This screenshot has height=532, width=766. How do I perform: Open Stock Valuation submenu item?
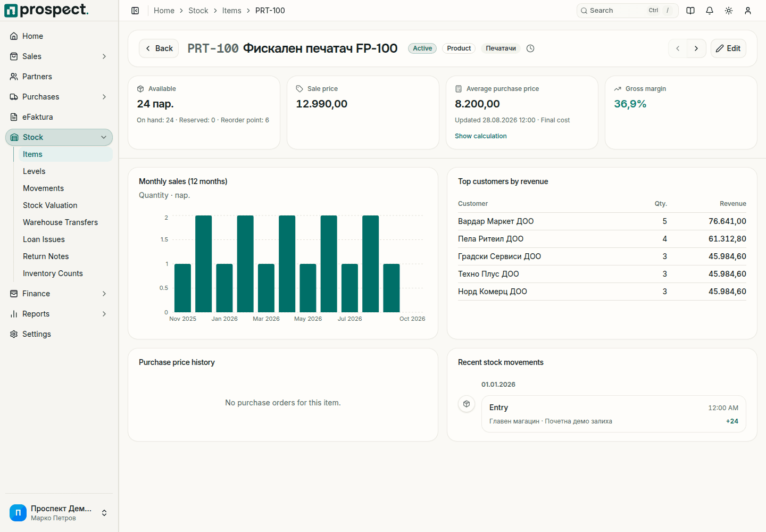click(65, 205)
